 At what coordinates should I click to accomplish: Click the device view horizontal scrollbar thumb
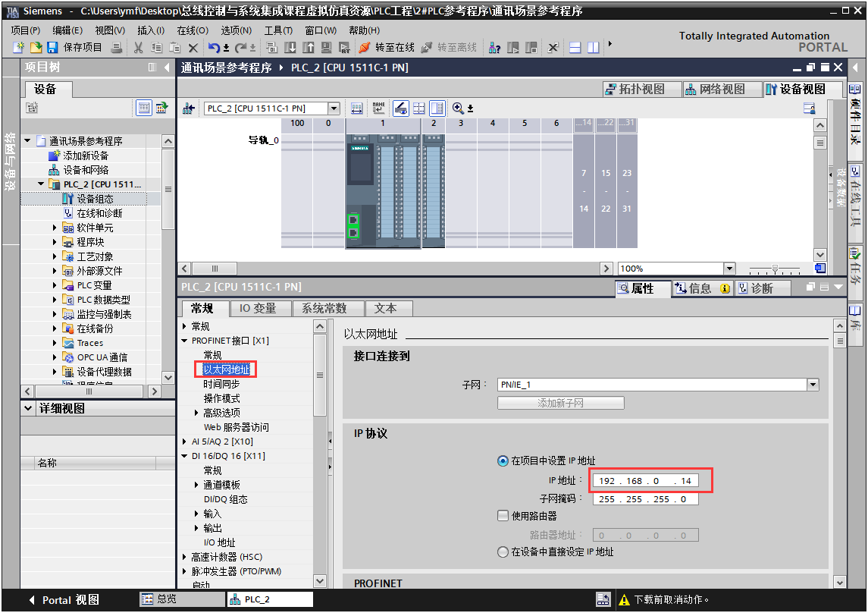pyautogui.click(x=215, y=269)
